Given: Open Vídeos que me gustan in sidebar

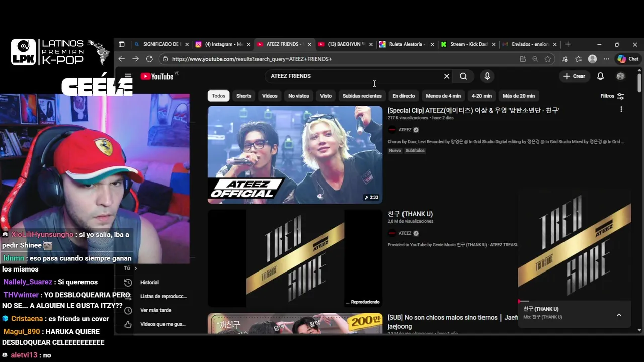Looking at the screenshot, I should (163, 325).
